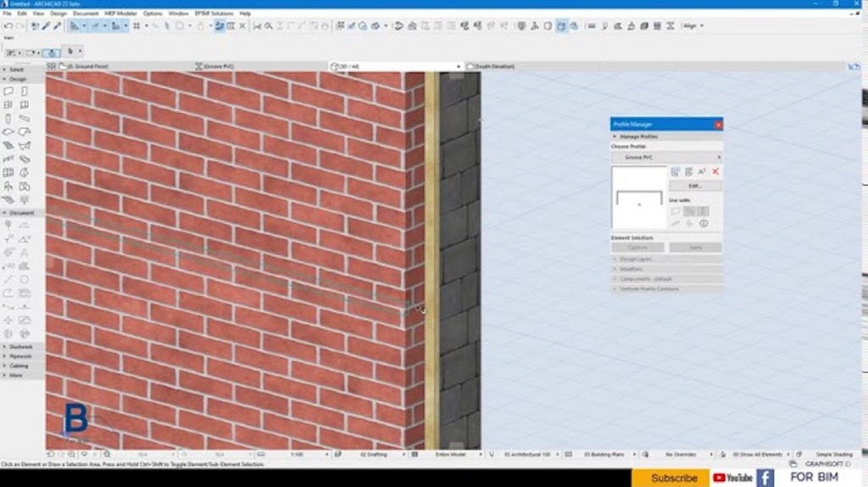Viewport: 868px width, 487px height.
Task: Click the Undo arrow icon
Action: 8,26
